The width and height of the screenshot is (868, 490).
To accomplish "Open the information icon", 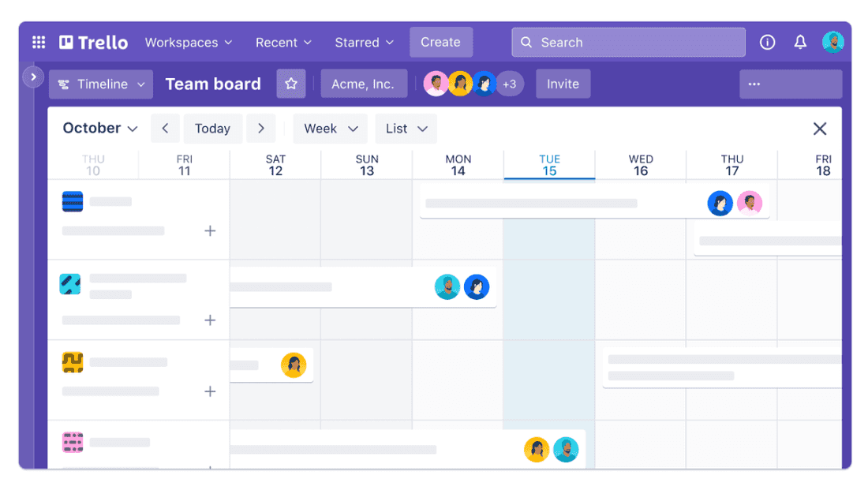I will tap(767, 43).
